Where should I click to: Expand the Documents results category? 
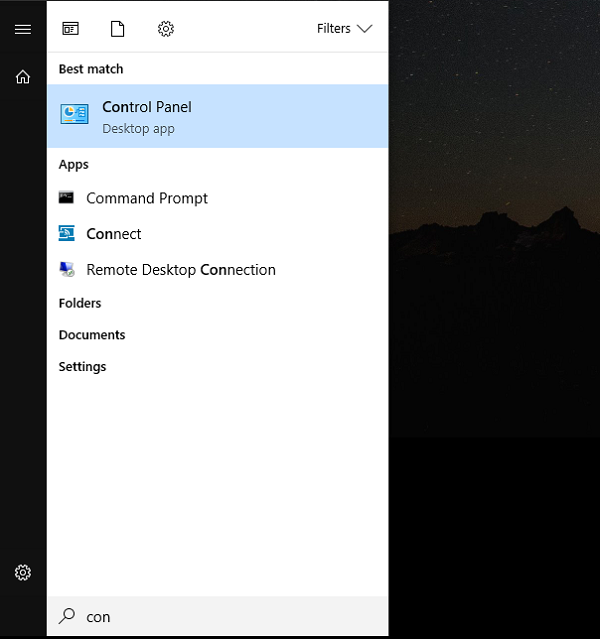[x=92, y=335]
